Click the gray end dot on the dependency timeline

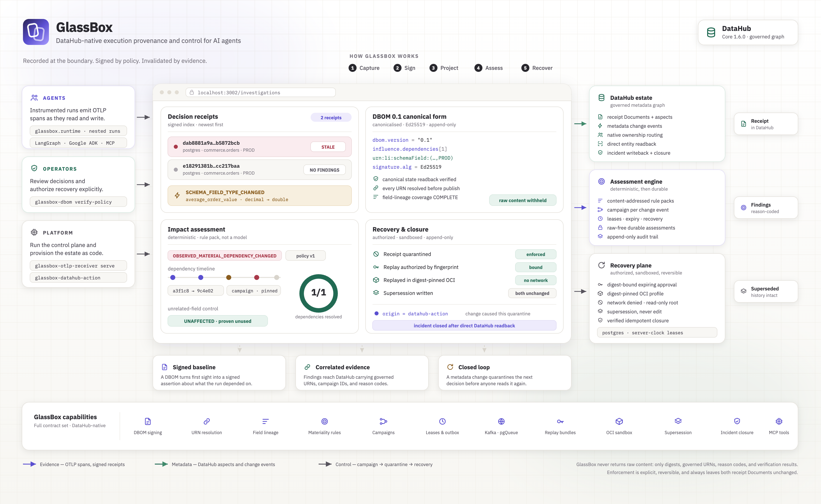277,277
